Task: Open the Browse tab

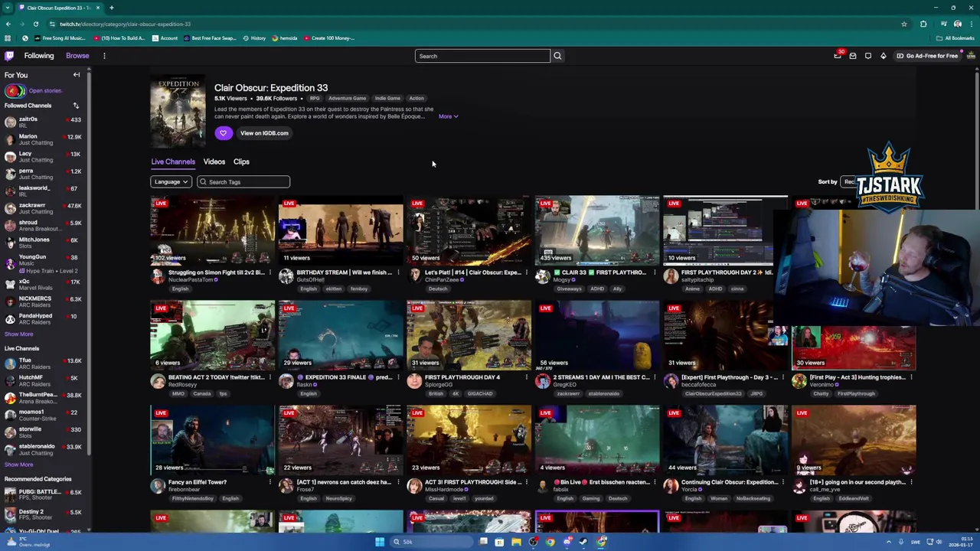Action: [77, 56]
